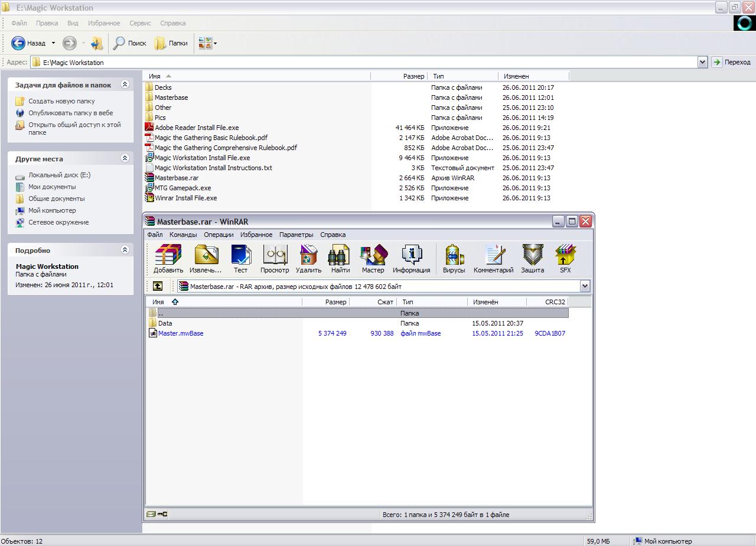Open Мои документы link
This screenshot has height=546, width=756.
52,187
